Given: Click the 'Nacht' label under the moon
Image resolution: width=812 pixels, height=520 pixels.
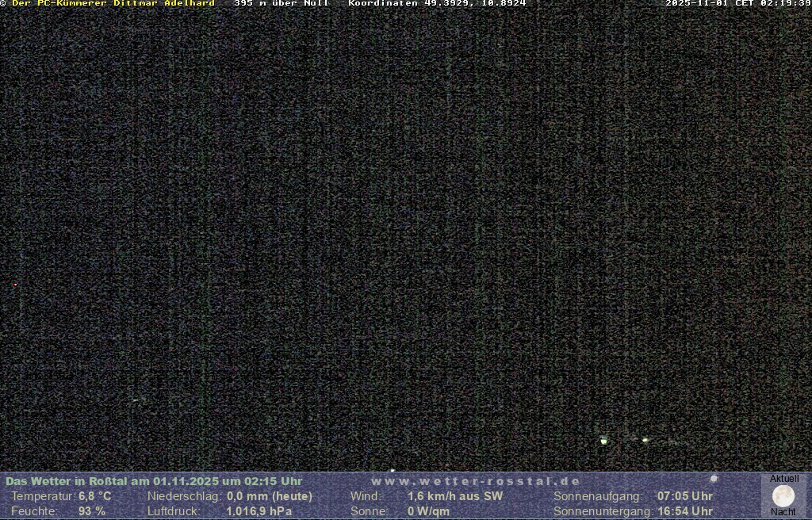Looking at the screenshot, I should click(783, 512).
